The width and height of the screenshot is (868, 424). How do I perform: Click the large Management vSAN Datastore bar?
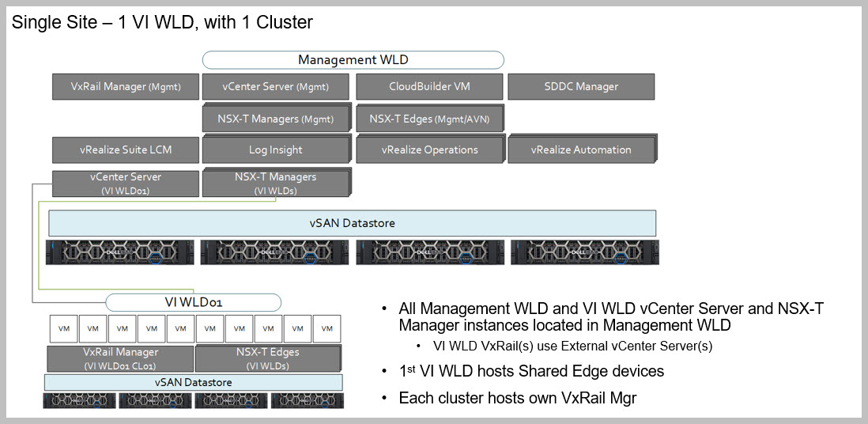pos(352,223)
